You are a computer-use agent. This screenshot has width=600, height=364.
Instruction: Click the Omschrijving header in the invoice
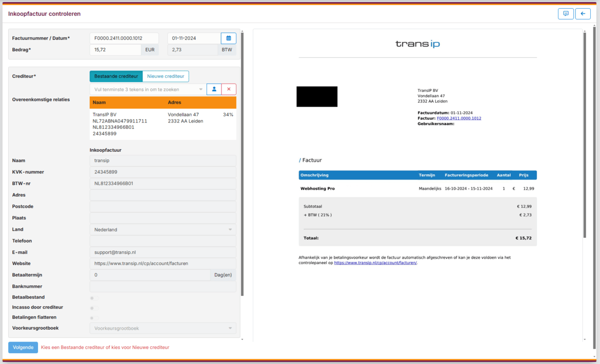314,175
